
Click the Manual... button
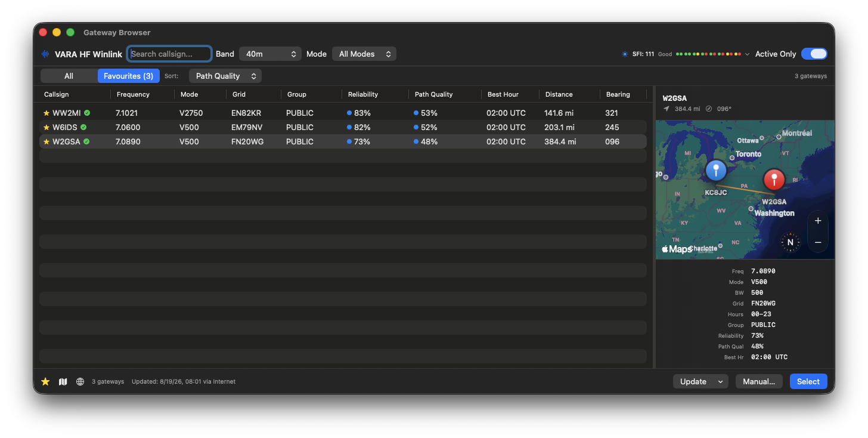click(759, 381)
